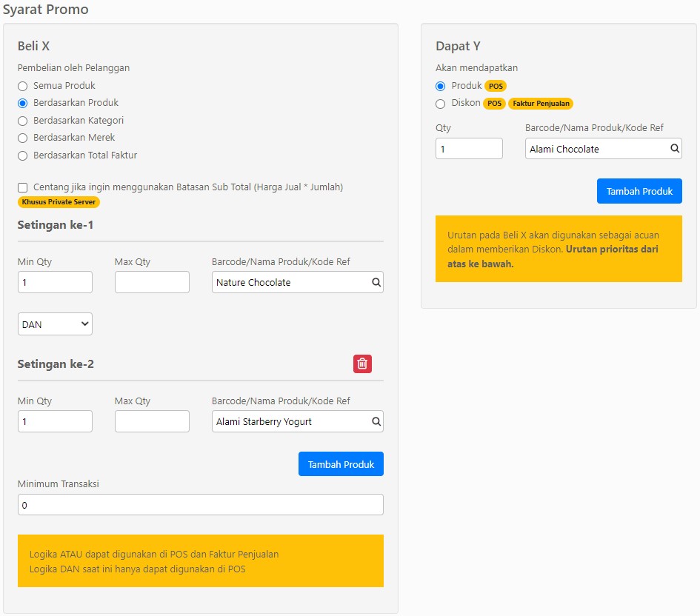Click the Nature Chocolate product field

coord(297,282)
